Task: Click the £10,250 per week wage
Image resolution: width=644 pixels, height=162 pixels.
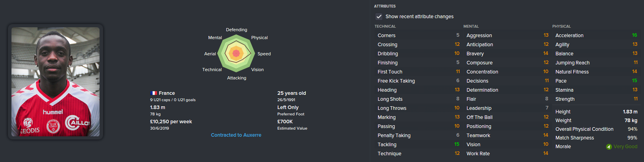Action: pyautogui.click(x=171, y=122)
